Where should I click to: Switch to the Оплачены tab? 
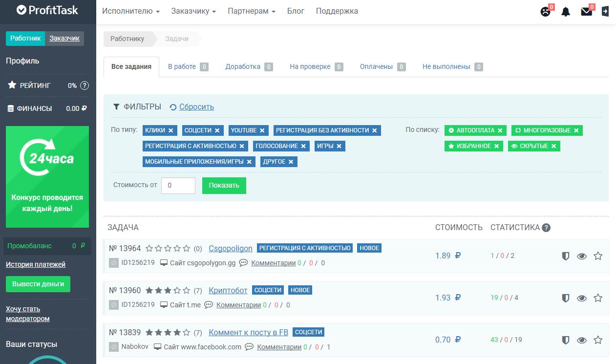383,67
